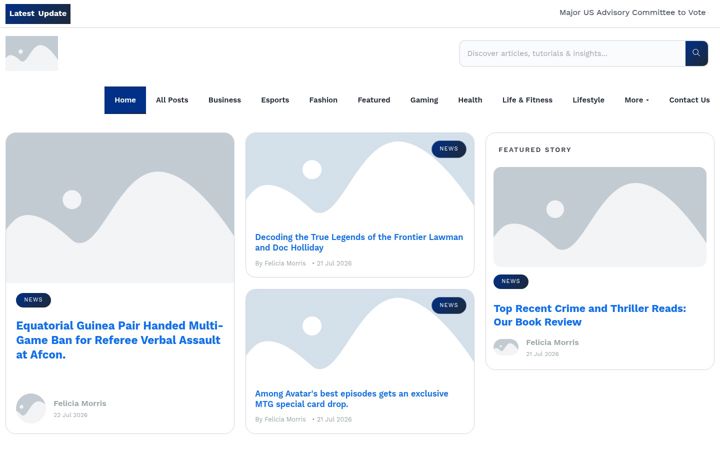Click the FEATURED STORY heading
The height and width of the screenshot is (450, 720).
coord(535,150)
